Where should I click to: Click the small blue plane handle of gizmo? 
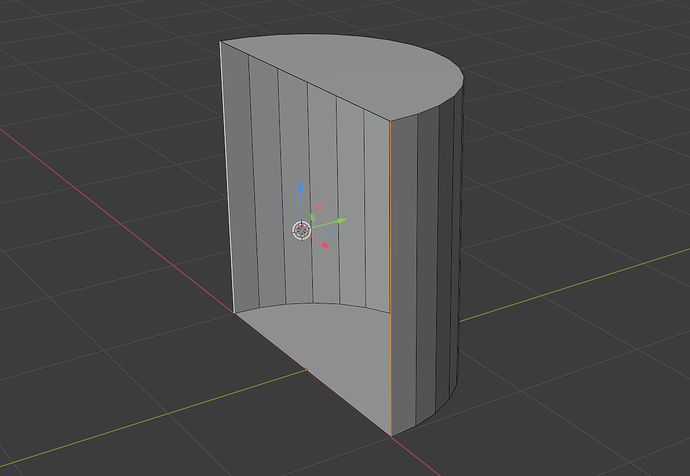click(331, 232)
